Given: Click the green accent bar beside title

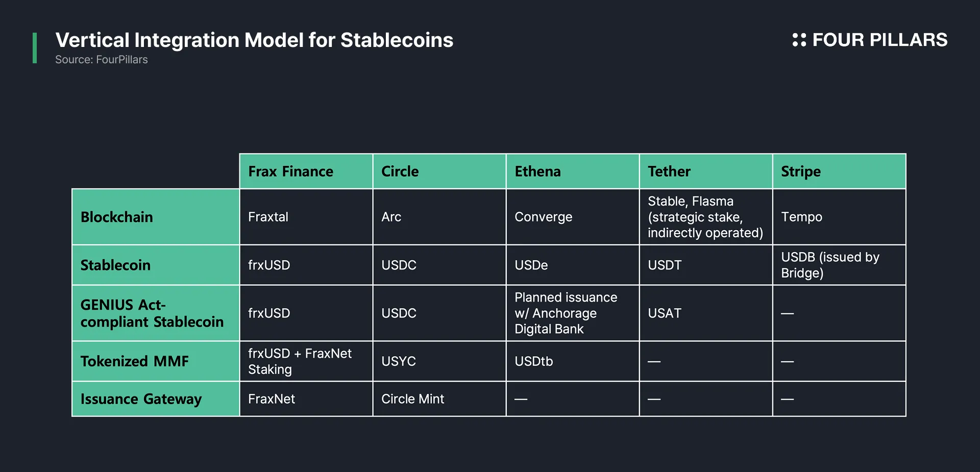Looking at the screenshot, I should pos(35,48).
